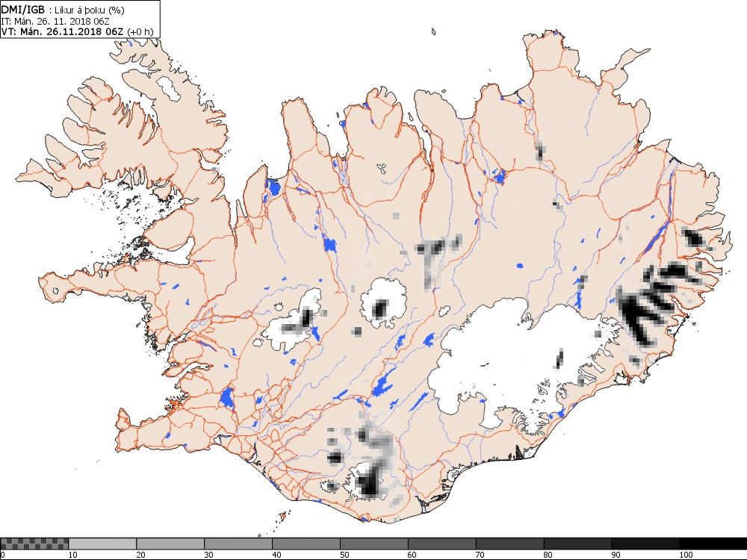Screen dimensions: 747x560
Task: Click the legend label '70'
Action: point(480,555)
